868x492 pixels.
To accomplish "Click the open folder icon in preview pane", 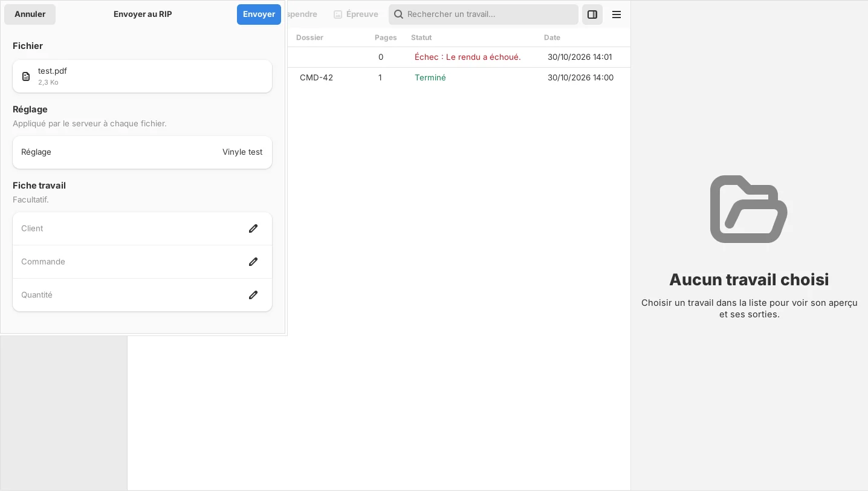I will (749, 209).
